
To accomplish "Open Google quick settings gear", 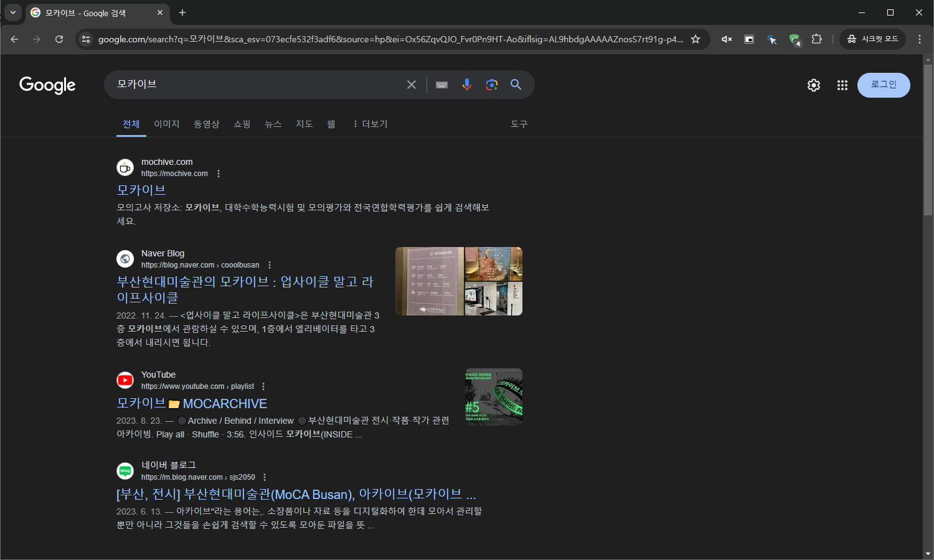I will (814, 85).
